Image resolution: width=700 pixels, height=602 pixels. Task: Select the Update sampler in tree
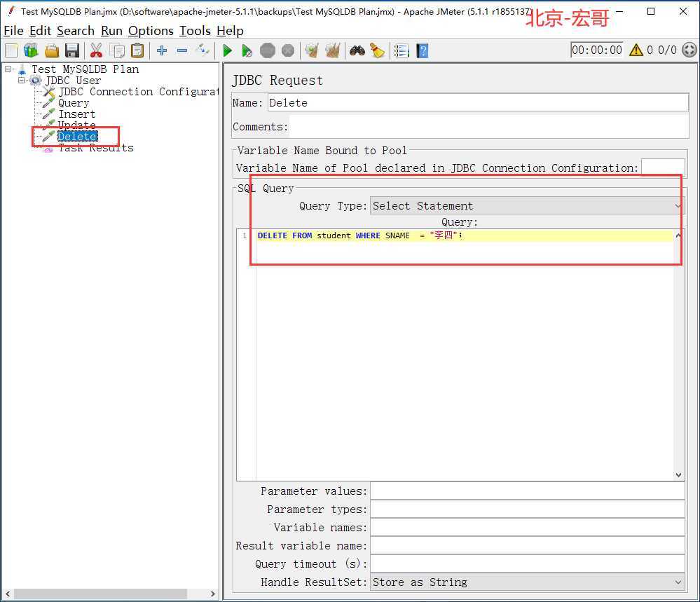click(77, 125)
